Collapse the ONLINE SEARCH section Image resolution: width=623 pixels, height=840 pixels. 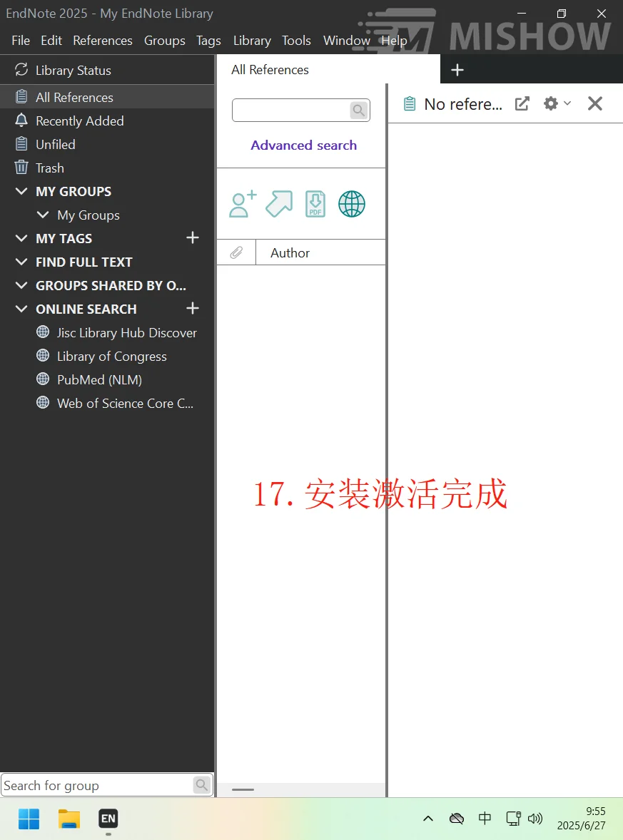[x=21, y=309]
